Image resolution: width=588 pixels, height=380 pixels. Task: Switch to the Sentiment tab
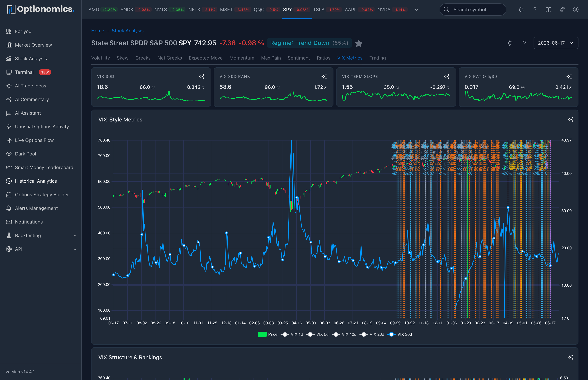tap(299, 58)
